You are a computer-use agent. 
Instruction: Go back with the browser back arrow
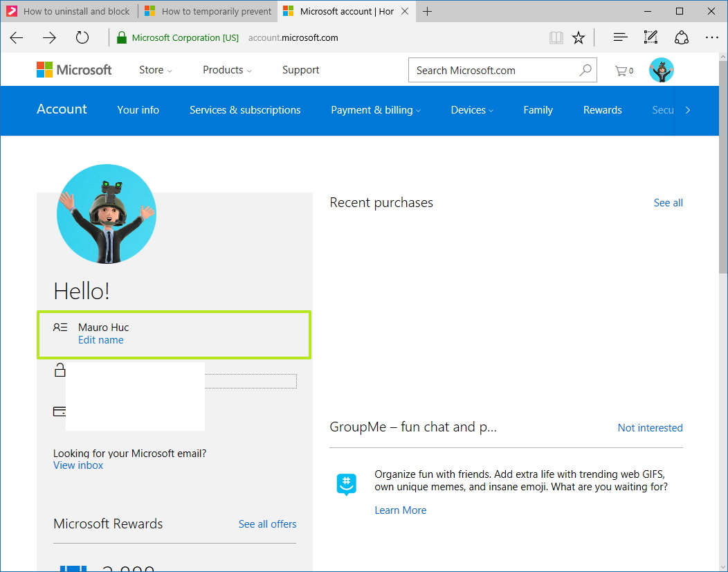(16, 37)
